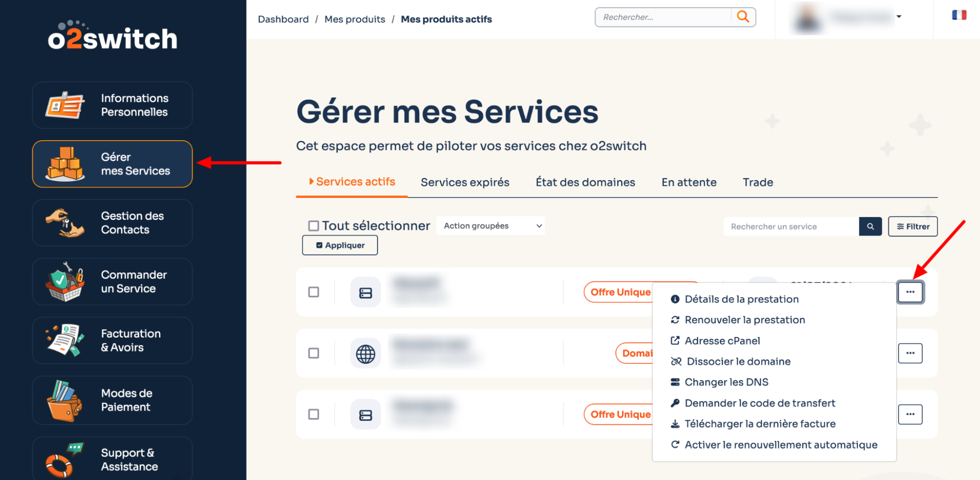Go to Facturation & Avoirs
Screen dimensions: 980x480
[112, 340]
